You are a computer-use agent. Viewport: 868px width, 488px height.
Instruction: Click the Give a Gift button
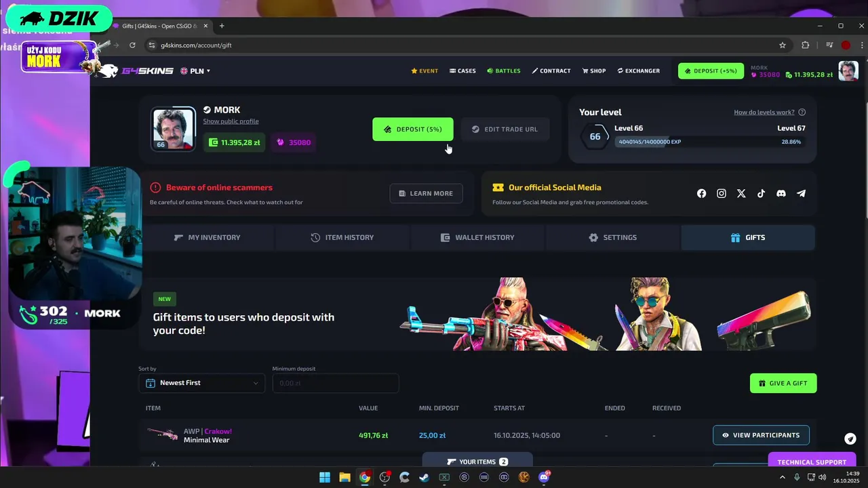tap(783, 383)
